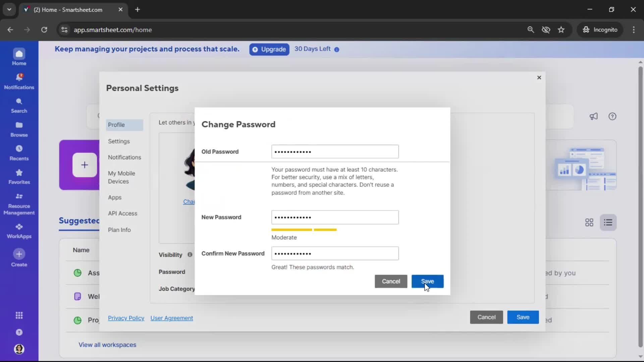The height and width of the screenshot is (362, 644).
Task: Open the browser tab search dropdown
Action: (x=9, y=9)
